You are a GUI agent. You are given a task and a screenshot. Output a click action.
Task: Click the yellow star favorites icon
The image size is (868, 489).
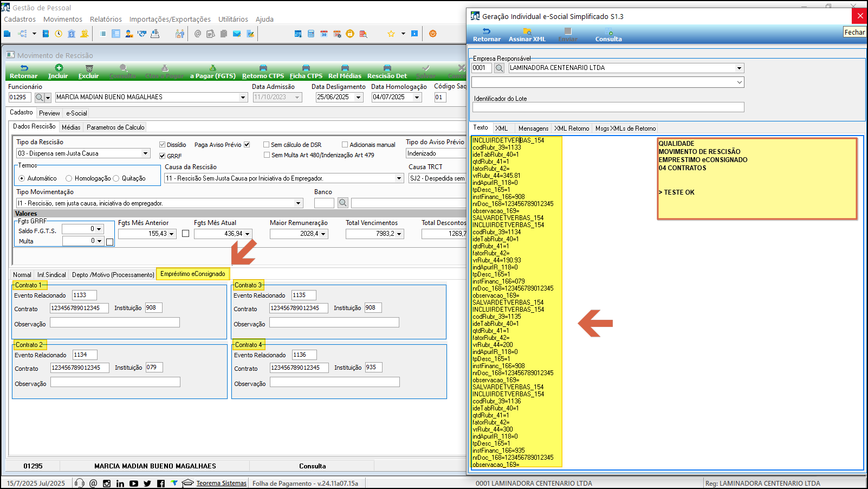pos(391,34)
